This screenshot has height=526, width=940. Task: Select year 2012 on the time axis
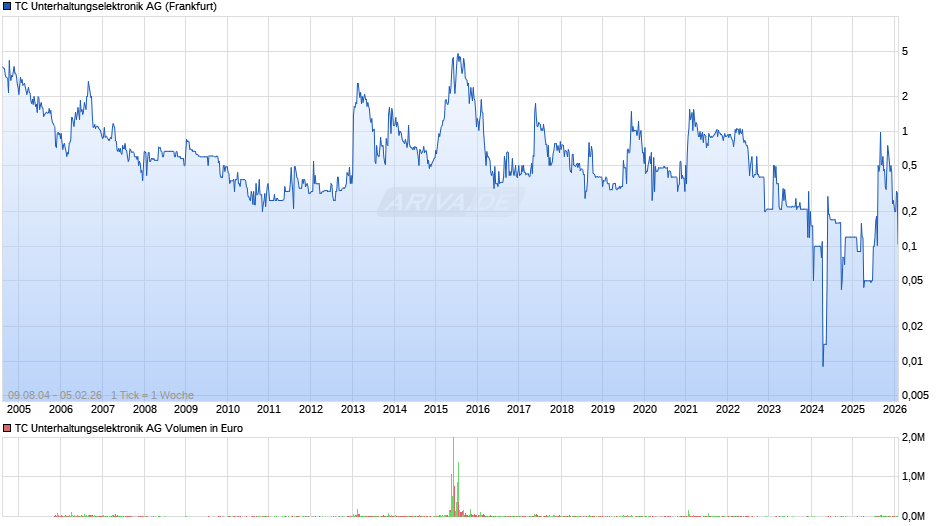click(311, 409)
